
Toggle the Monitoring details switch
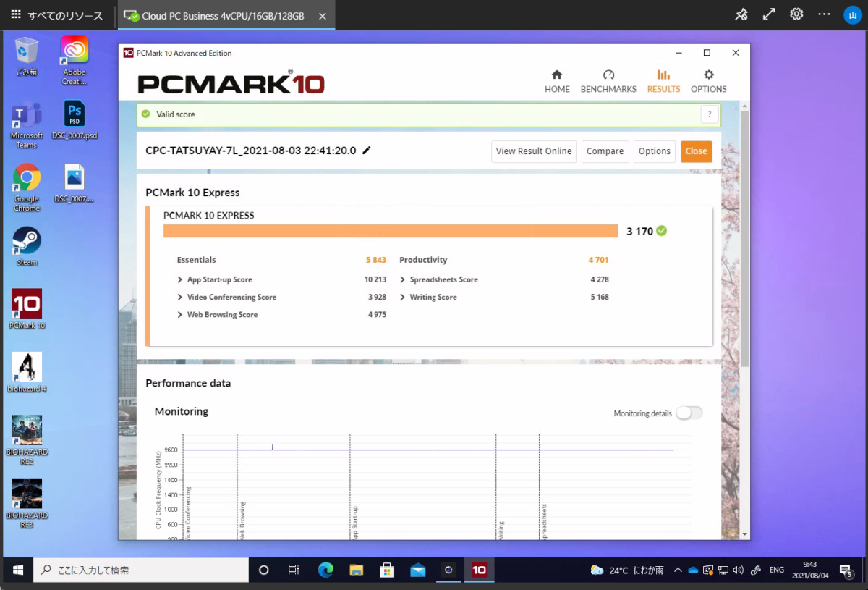pyautogui.click(x=689, y=413)
